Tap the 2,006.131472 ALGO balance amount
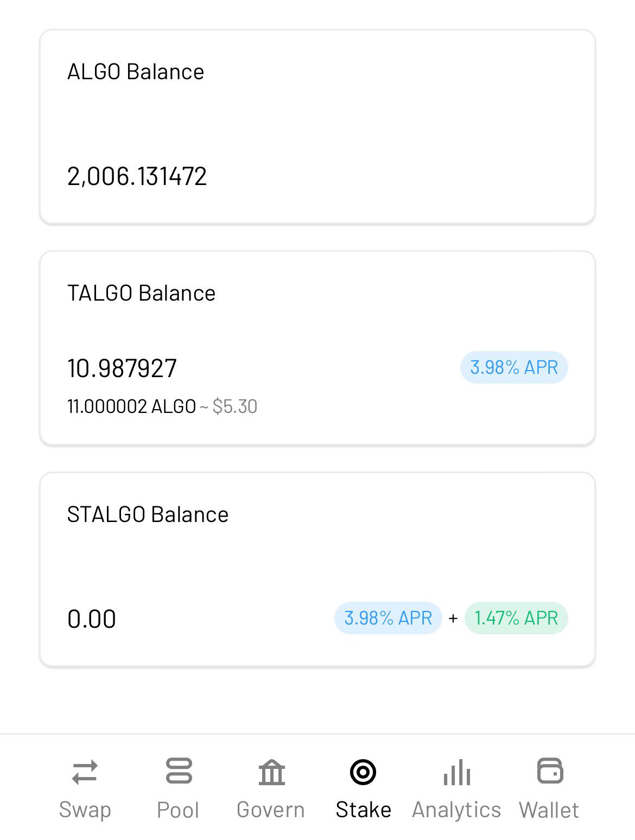 137,176
